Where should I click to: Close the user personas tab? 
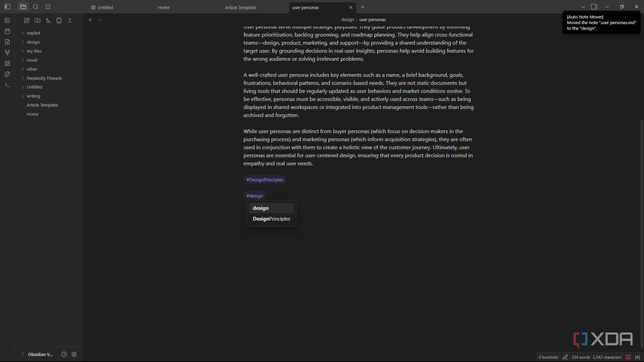pos(351,7)
